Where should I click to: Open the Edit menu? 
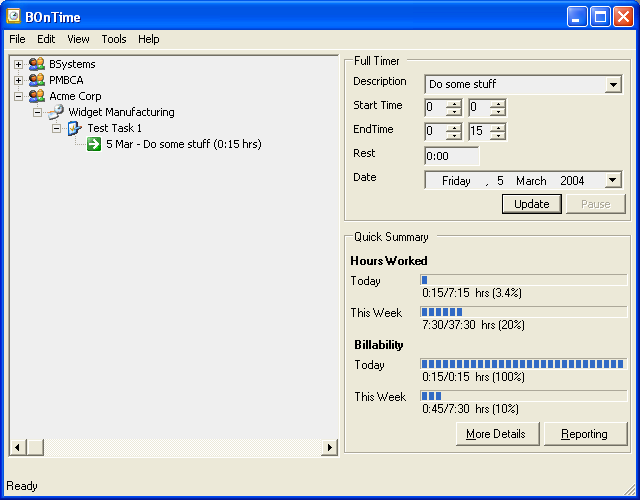(46, 39)
